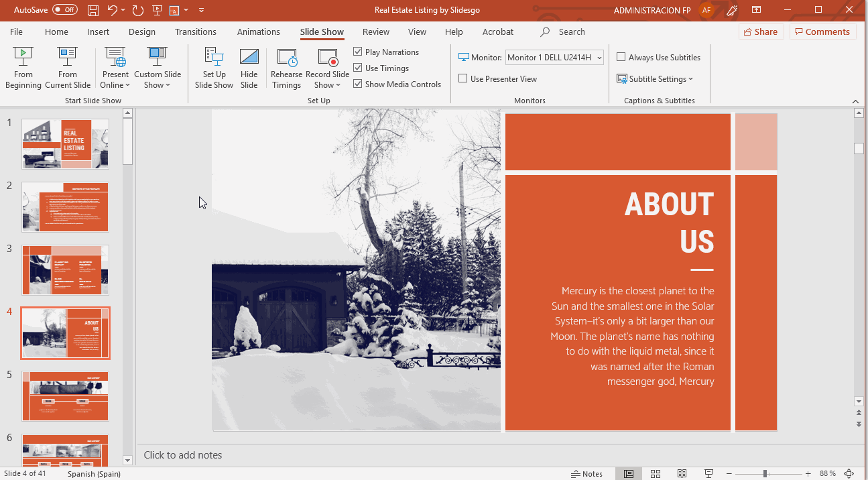This screenshot has height=480, width=868.
Task: Start slide show From Beginning
Action: 23,68
